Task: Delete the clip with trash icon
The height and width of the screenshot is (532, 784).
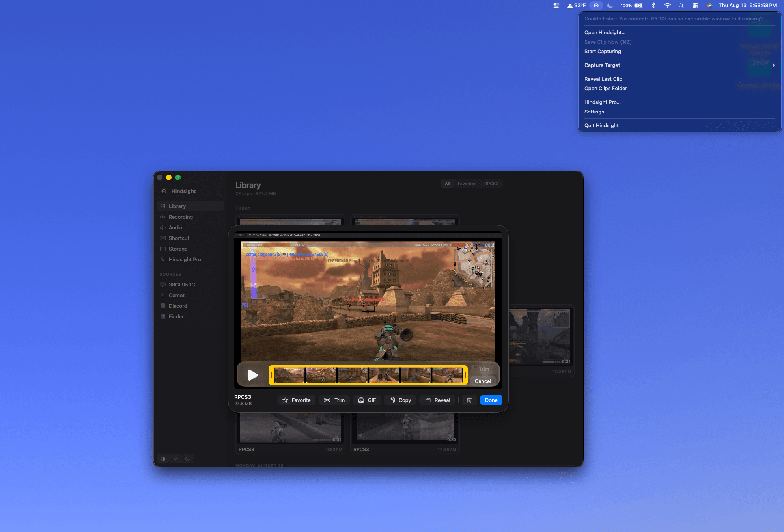Action: pos(469,400)
